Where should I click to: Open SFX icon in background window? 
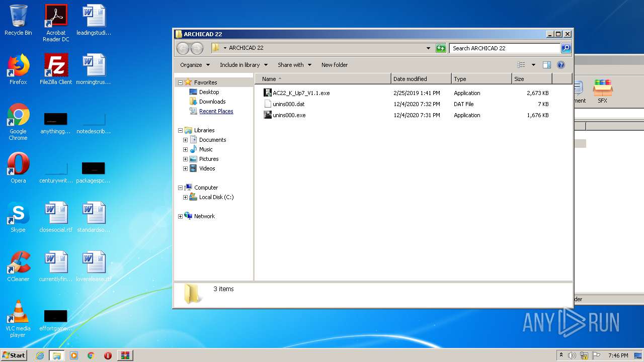pos(602,92)
